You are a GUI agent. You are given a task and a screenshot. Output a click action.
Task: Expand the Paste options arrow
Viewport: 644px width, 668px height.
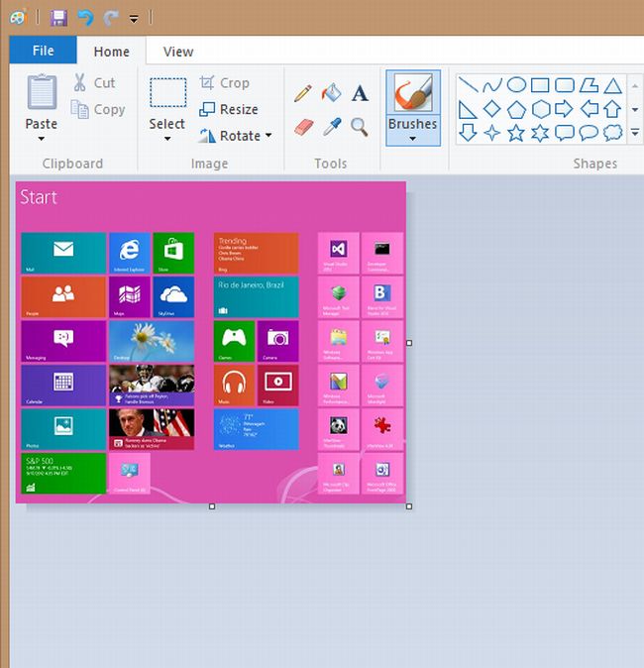tap(42, 139)
